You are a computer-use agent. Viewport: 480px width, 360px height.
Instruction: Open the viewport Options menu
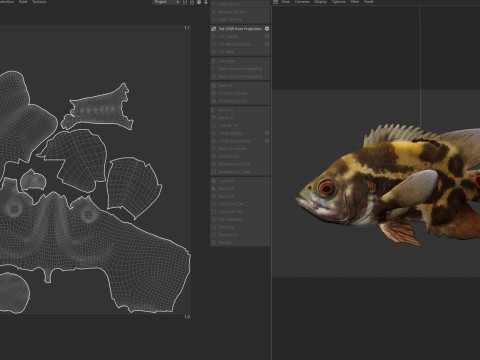pos(339,2)
